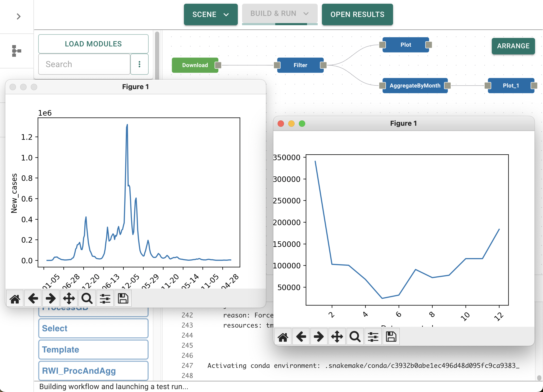
Task: Select the Select module in list
Action: pos(93,328)
